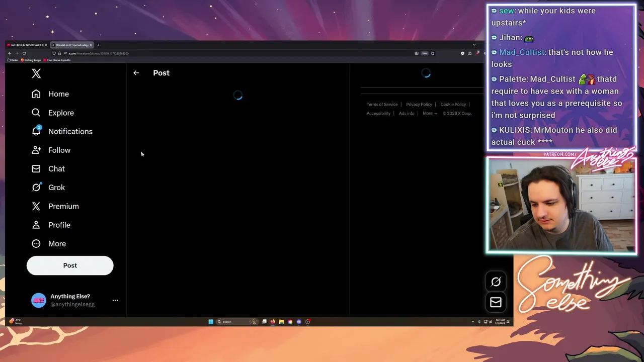Click the taskbar clock and date
This screenshot has width=644, height=362.
pyautogui.click(x=500, y=322)
